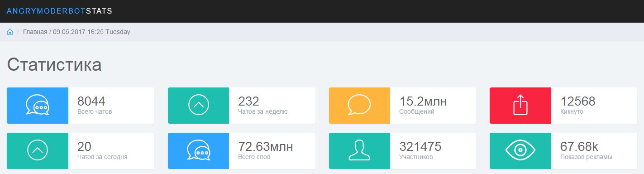Click the 321475 participants value
Screen dimensions: 644x174
point(420,147)
